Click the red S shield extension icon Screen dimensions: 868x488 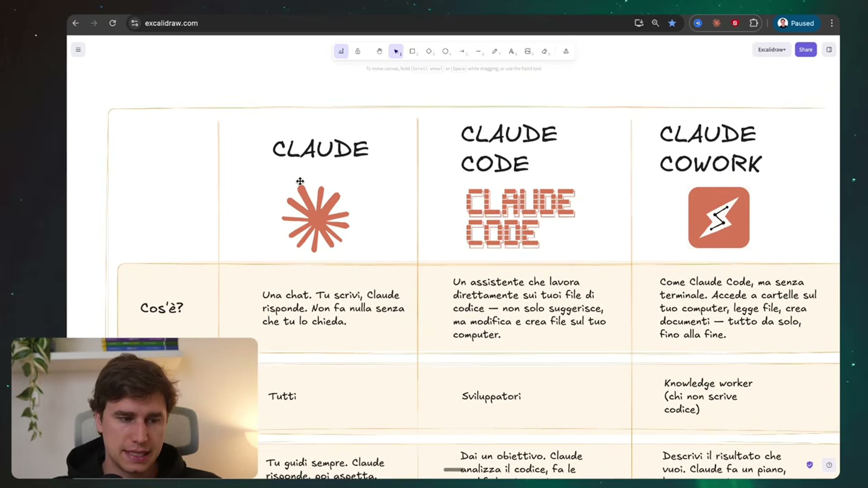[735, 23]
